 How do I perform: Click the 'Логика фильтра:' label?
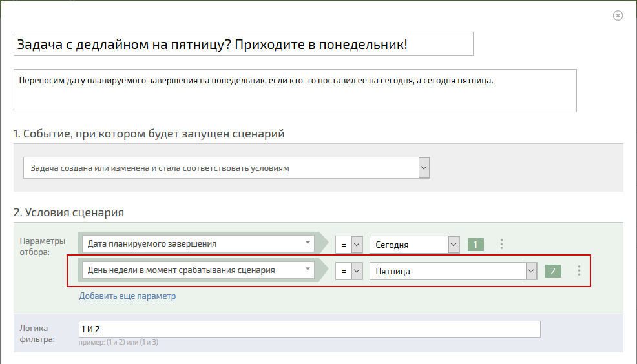tap(37, 334)
